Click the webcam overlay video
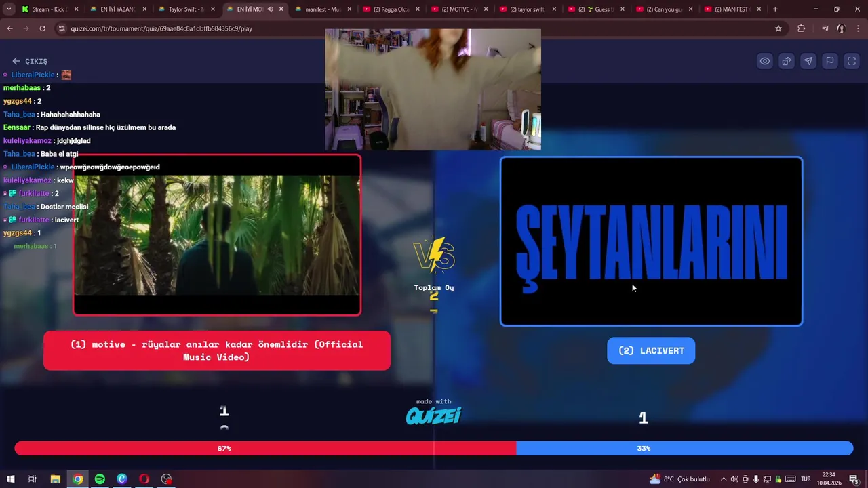Image resolution: width=868 pixels, height=488 pixels. pos(433,89)
